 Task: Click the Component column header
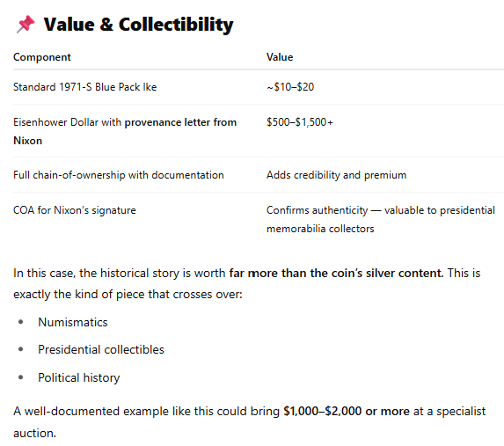42,57
